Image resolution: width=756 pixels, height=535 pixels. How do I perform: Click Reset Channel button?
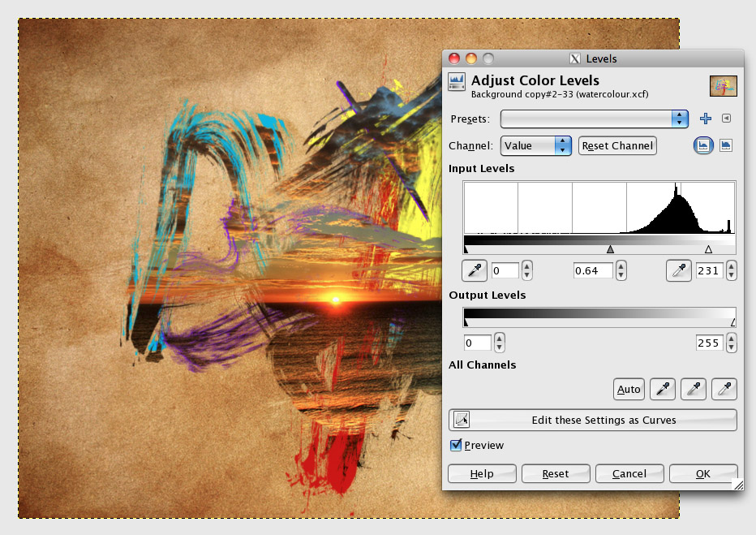coord(617,145)
